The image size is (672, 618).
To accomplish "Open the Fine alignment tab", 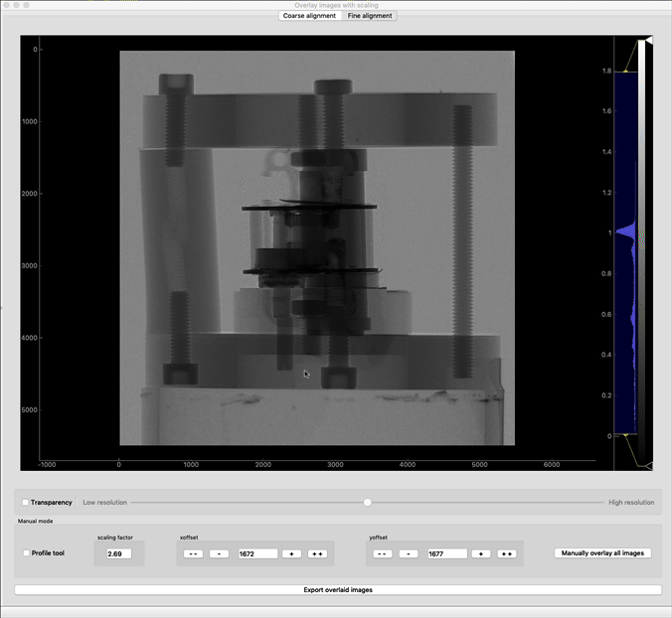I will tap(369, 16).
